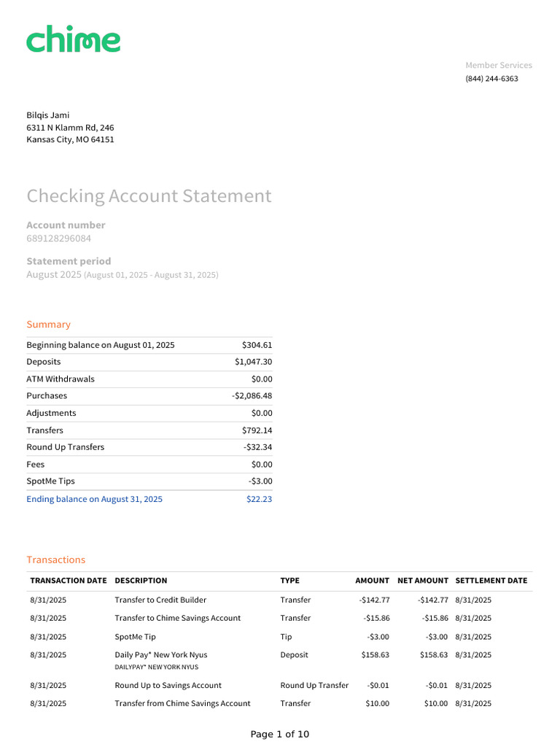Click the Round Up Transfer type cell
Screen dimensions: 560x747
314,686
